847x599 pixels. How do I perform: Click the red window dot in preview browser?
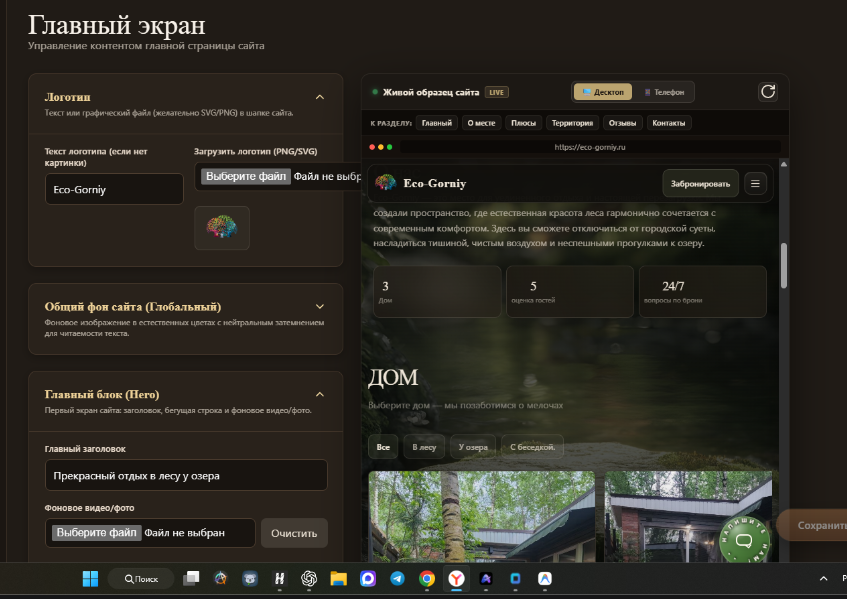[372, 147]
